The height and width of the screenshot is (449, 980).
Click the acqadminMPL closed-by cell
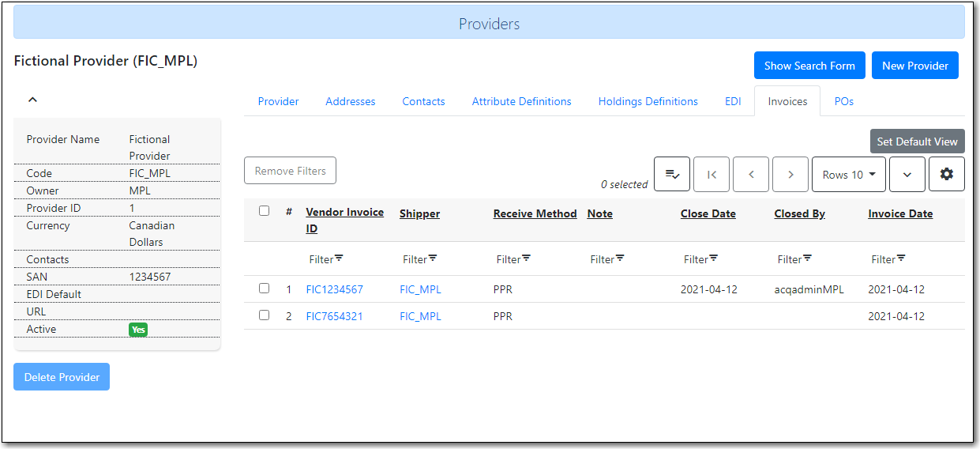809,289
